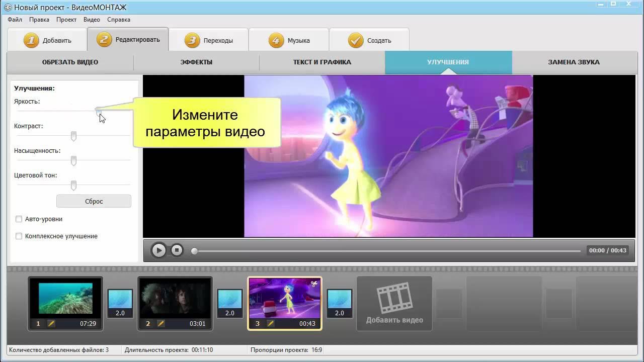Click the pencil edit icon on clip 1
The height and width of the screenshot is (362, 644).
(51, 324)
